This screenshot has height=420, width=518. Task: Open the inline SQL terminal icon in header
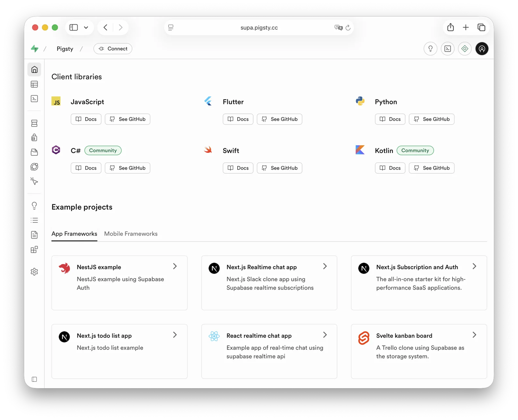(448, 49)
